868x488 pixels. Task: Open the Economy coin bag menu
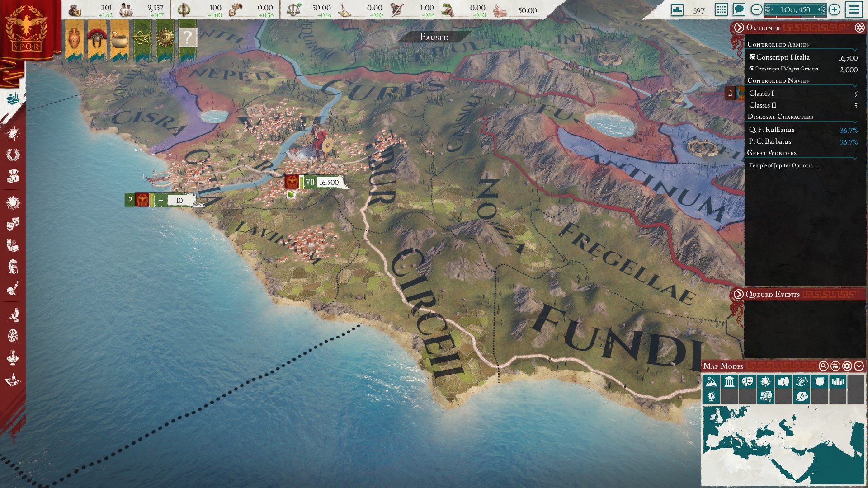coord(13,176)
